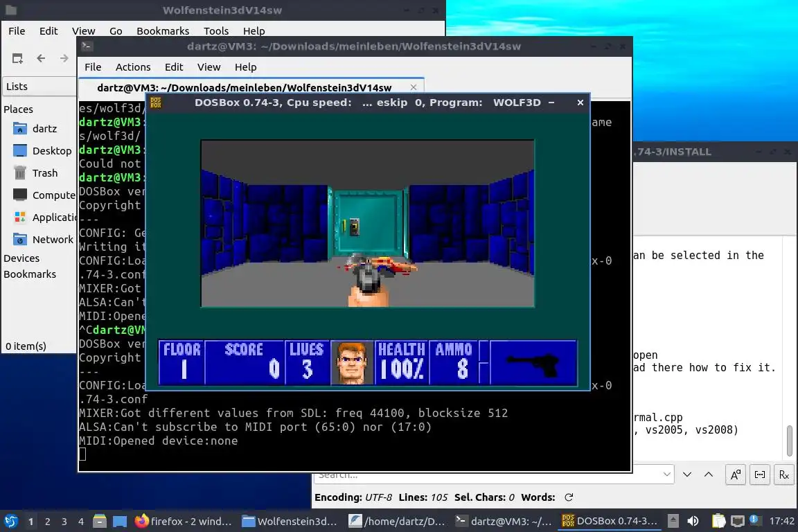Screen dimensions: 798x532
Task: Switch to workspace 3
Action: [x=64, y=522]
